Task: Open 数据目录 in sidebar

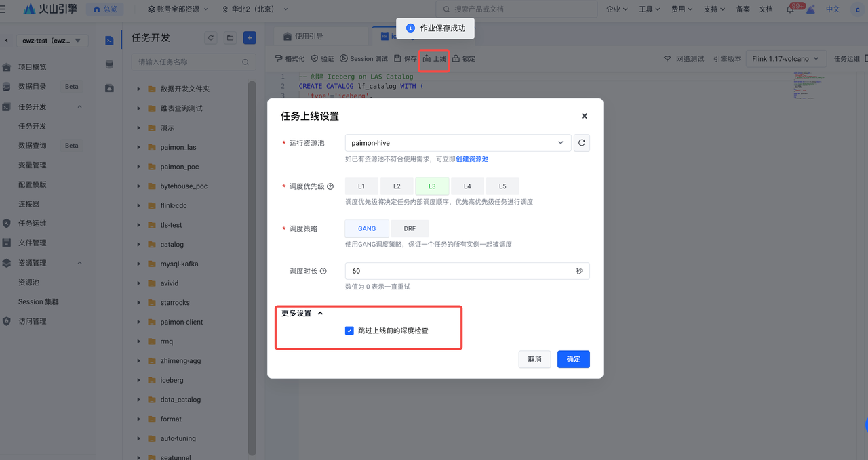Action: (x=33, y=87)
